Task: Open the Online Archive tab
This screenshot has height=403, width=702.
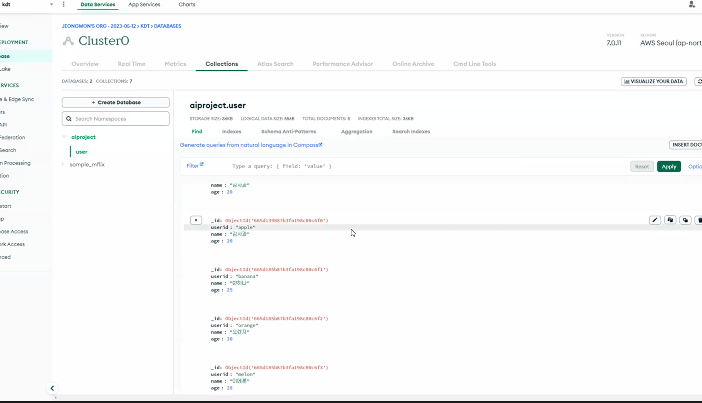Action: 413,64
